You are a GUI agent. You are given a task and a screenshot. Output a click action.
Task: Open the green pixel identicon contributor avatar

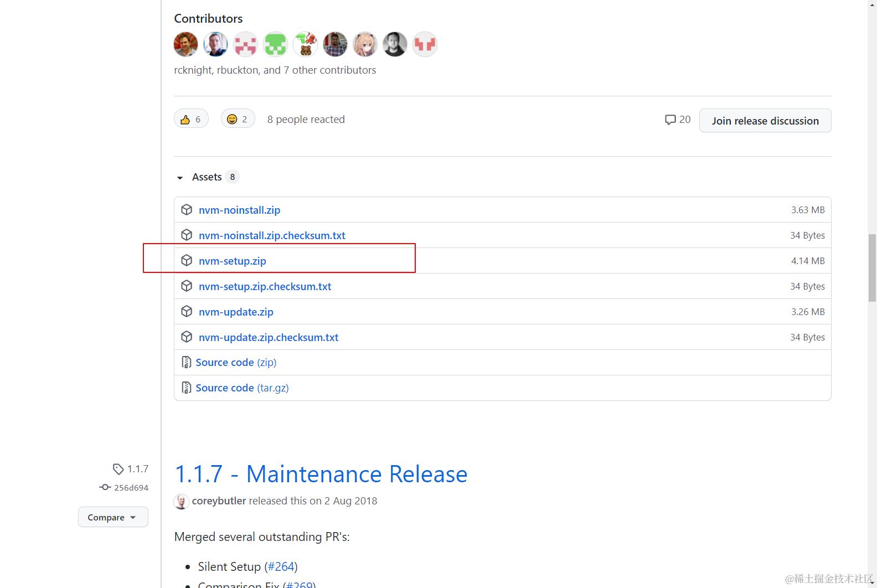(276, 44)
